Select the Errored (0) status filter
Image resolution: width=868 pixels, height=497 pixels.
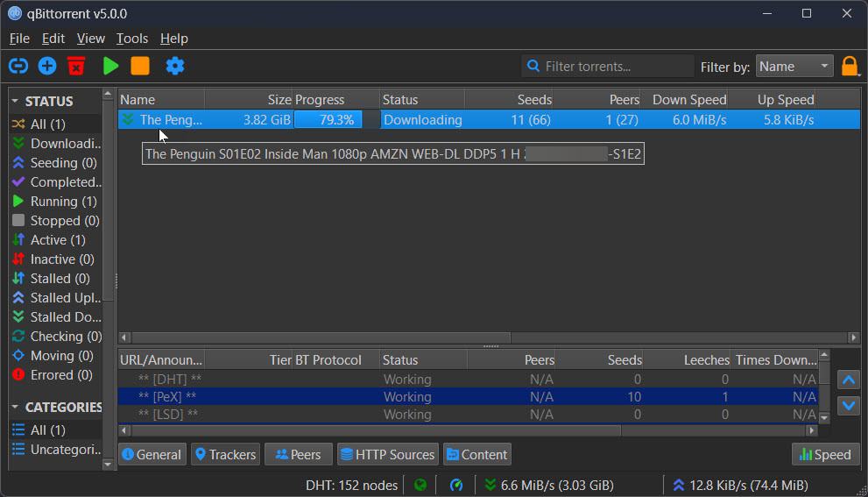coord(55,375)
